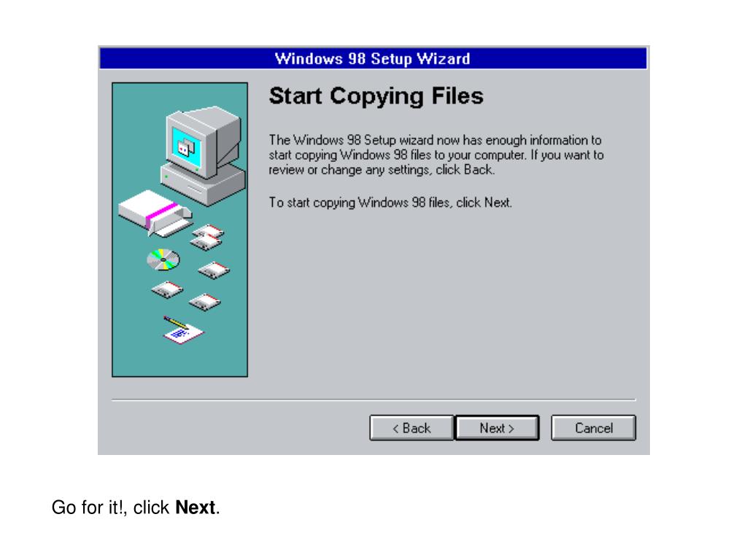Select the software box with magenta stripe
The height and width of the screenshot is (560, 747).
155,213
